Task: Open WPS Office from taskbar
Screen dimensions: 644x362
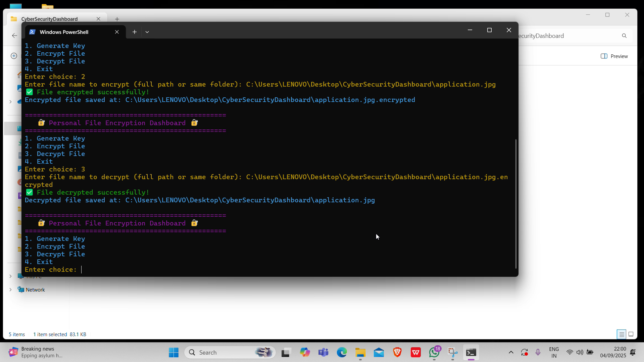Action: point(416,352)
